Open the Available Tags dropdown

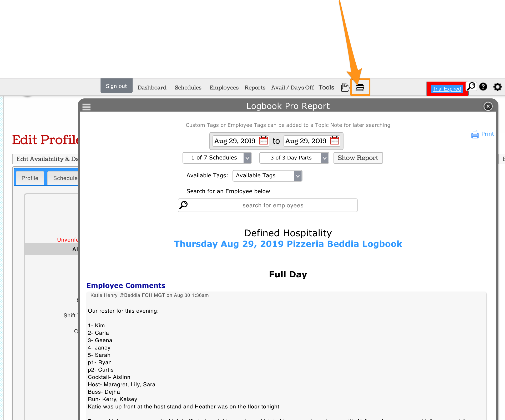(267, 176)
